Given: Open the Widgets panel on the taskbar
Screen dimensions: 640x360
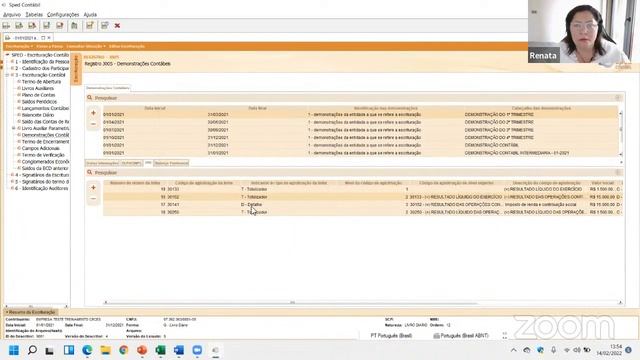Looking at the screenshot, I should [69, 350].
